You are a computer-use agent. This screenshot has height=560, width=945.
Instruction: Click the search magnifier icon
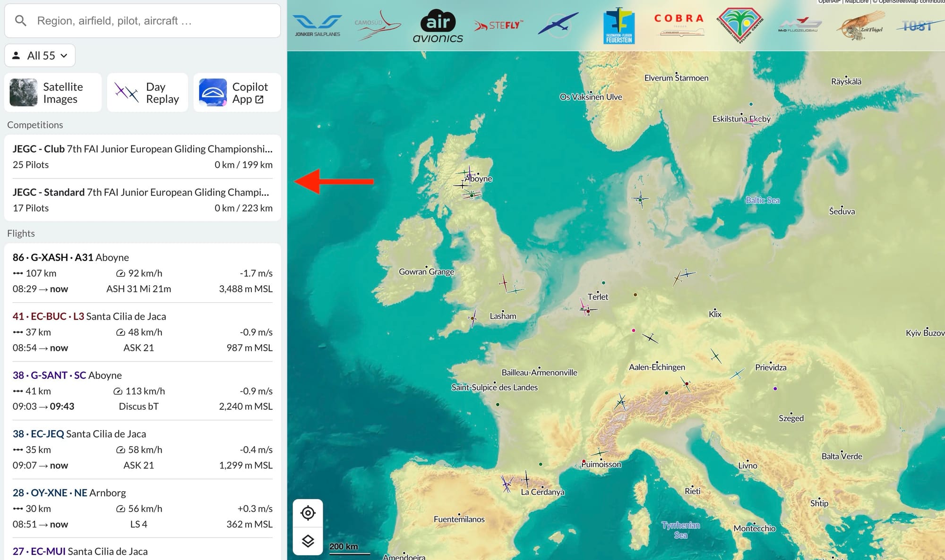[20, 21]
